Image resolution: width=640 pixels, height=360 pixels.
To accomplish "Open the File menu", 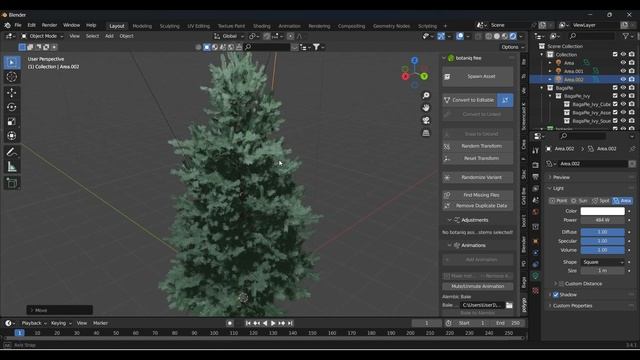I will 18,25.
